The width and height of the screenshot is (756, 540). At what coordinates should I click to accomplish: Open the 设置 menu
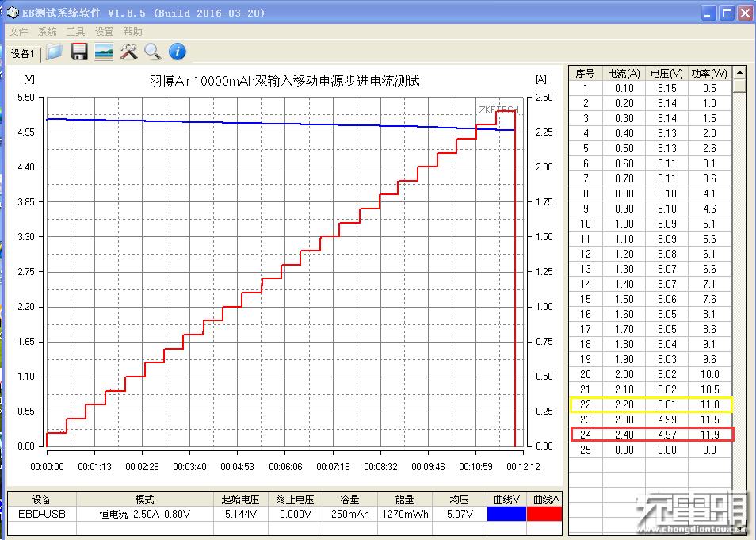click(x=104, y=32)
